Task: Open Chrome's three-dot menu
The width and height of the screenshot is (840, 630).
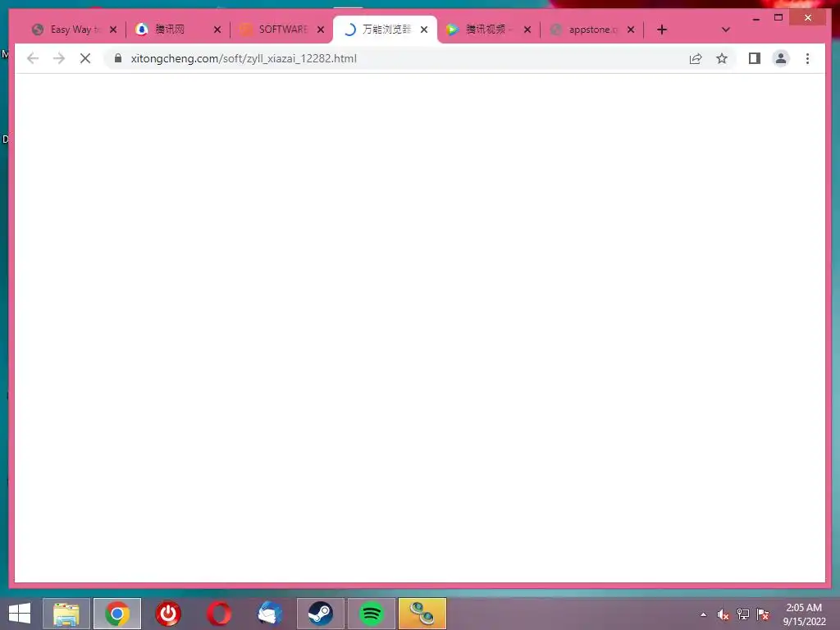Action: (807, 58)
